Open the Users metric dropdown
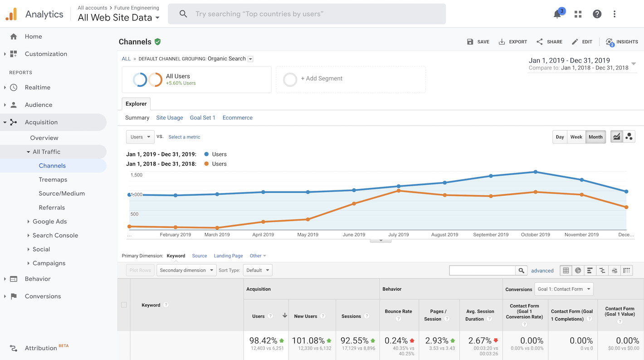 click(x=140, y=137)
